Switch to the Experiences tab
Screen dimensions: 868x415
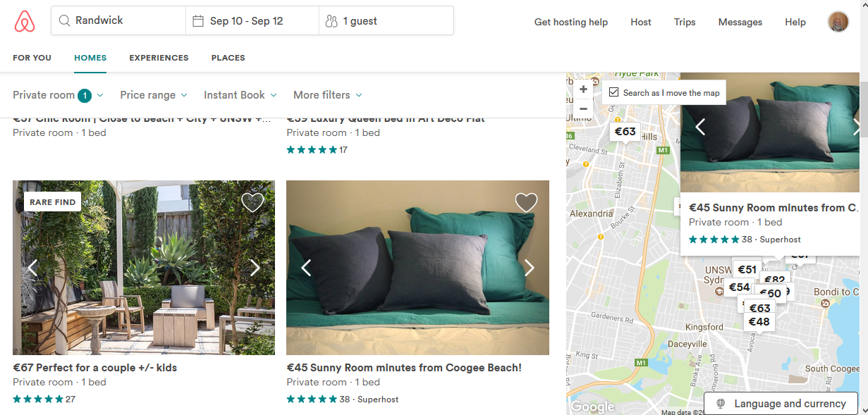coord(159,58)
